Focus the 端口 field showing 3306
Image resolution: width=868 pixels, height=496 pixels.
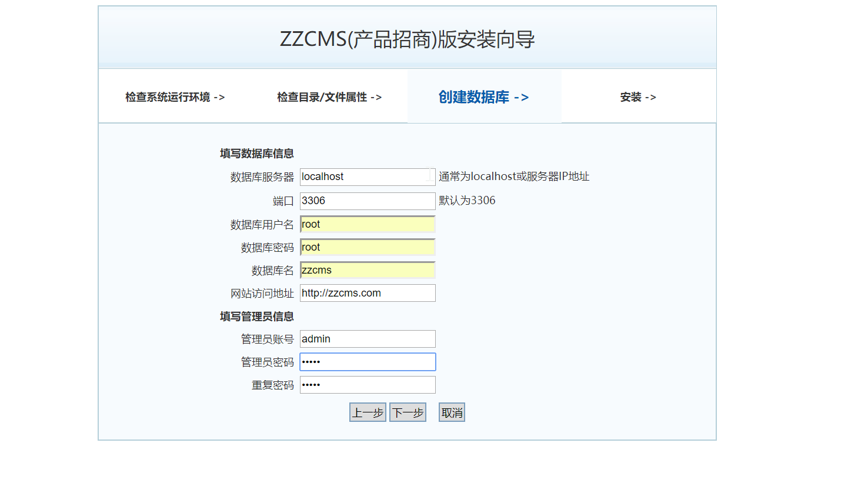tap(368, 201)
